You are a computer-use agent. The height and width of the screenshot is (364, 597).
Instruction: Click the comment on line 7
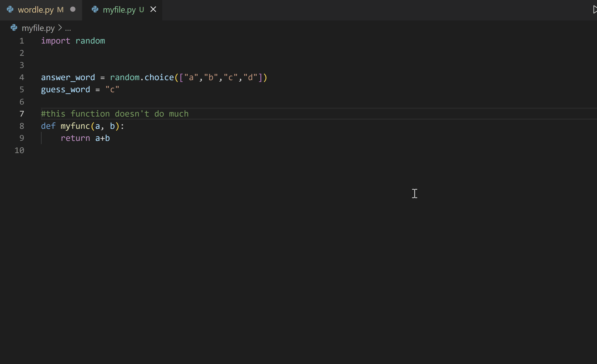[115, 113]
